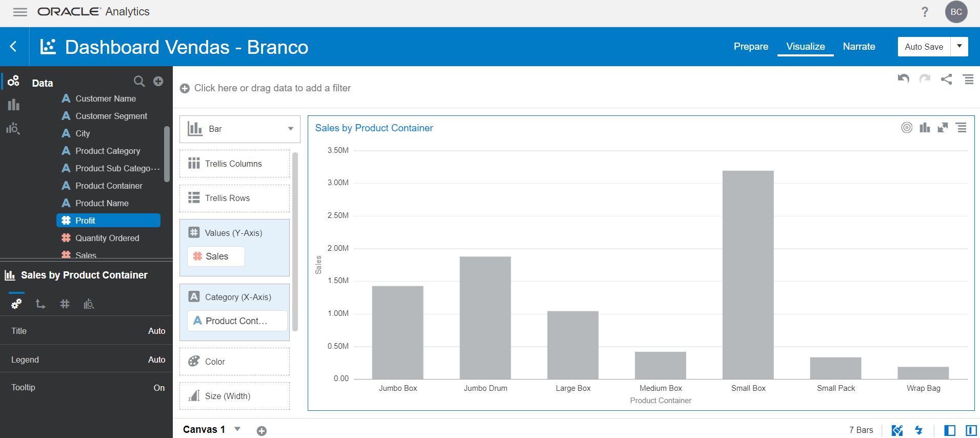The image size is (980, 438).
Task: Click the Trellis Rows drop target
Action: click(x=234, y=198)
